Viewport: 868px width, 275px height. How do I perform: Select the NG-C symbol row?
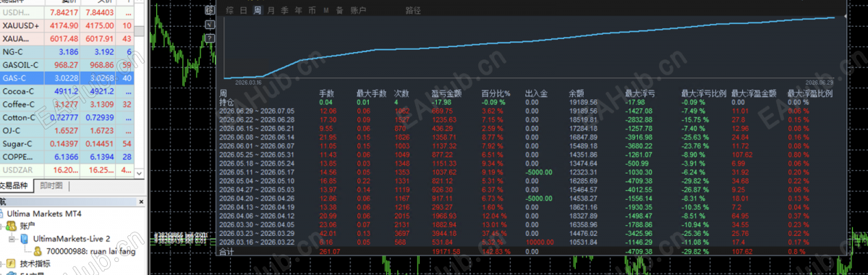[x=68, y=52]
